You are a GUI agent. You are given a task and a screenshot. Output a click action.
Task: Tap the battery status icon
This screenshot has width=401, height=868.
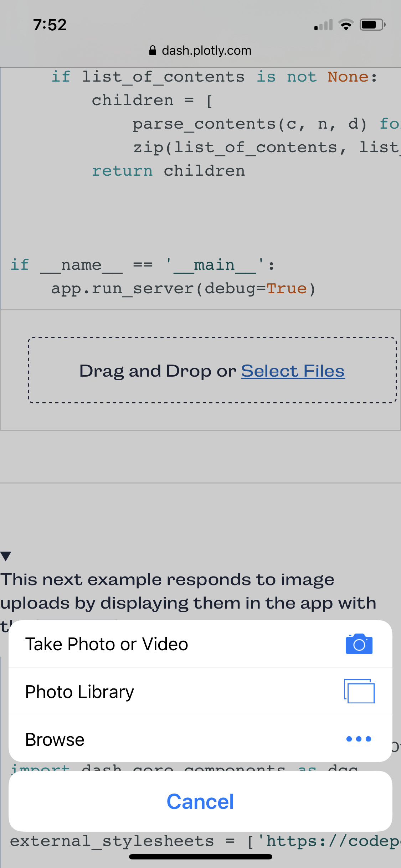point(372,25)
